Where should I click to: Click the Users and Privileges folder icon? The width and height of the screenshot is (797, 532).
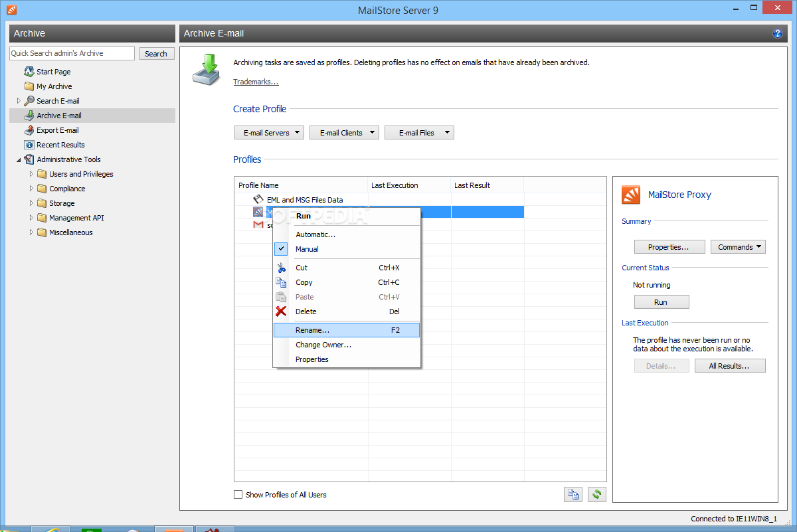[x=42, y=174]
